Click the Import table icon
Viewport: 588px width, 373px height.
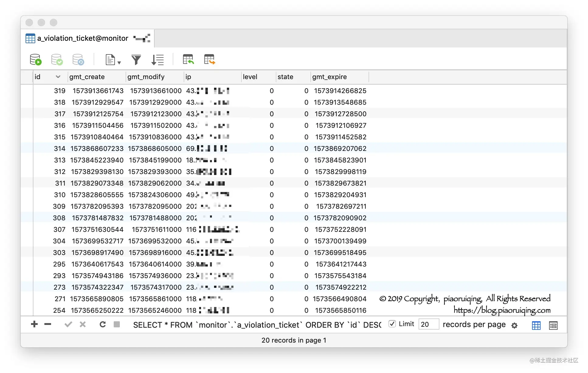188,59
